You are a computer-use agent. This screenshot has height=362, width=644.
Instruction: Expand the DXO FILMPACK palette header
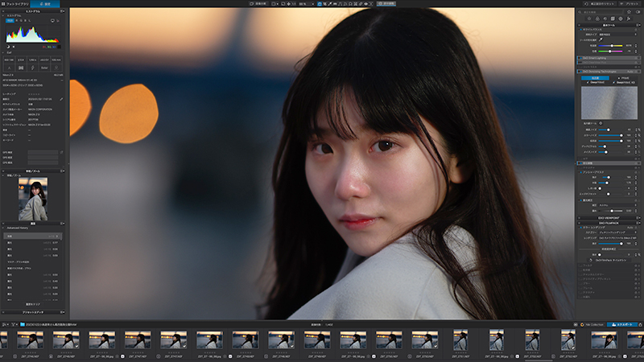609,223
